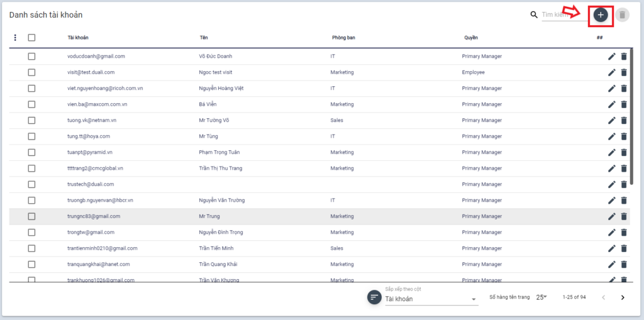Viewport: 644px width, 320px height.
Task: Click the magnifying glass search icon
Action: coord(534,14)
